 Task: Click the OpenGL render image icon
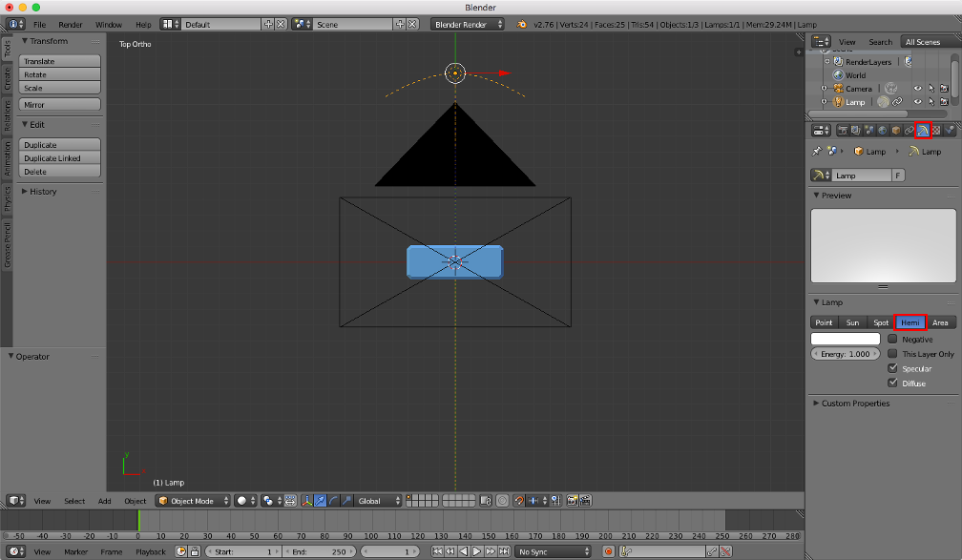click(573, 501)
